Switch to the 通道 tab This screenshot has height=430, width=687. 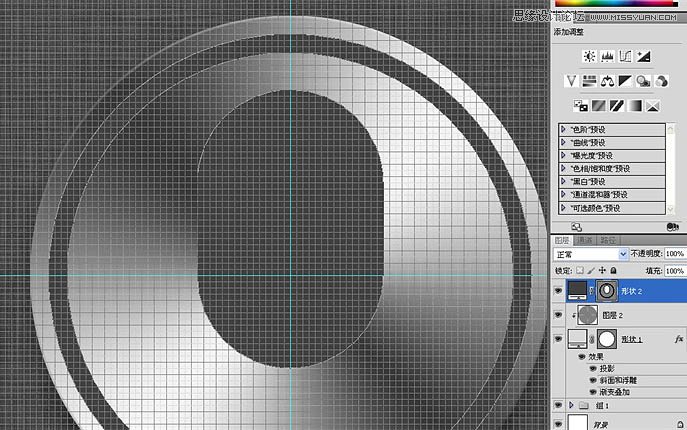584,240
